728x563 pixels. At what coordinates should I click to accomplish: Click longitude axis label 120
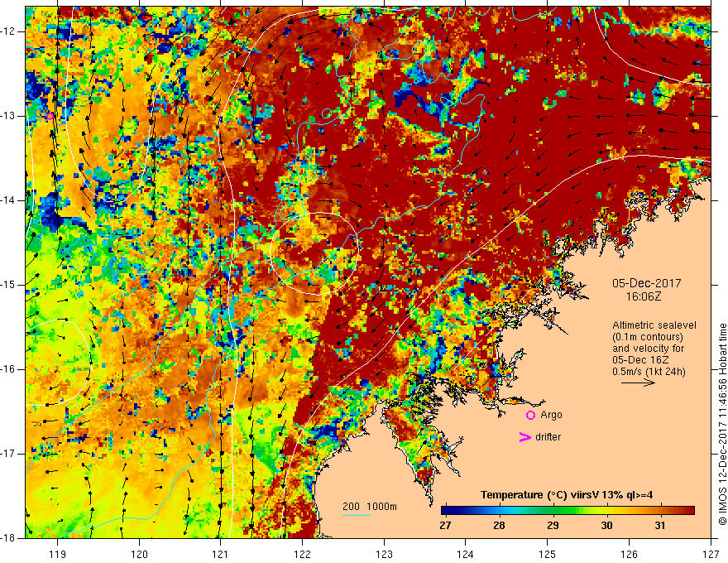pos(139,554)
